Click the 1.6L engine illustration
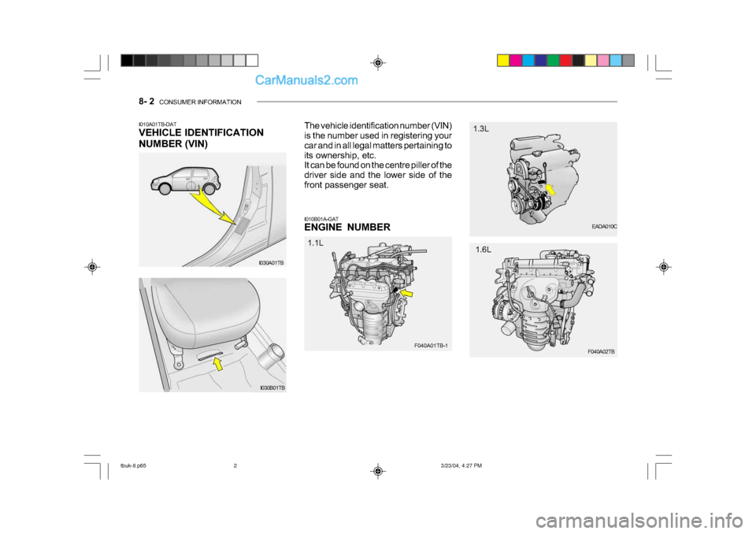The width and height of the screenshot is (756, 534). tap(543, 295)
